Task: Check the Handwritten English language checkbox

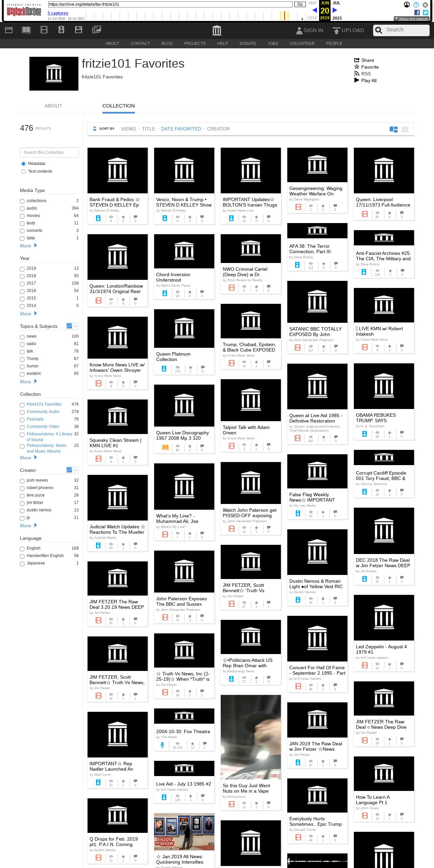Action: click(x=22, y=556)
